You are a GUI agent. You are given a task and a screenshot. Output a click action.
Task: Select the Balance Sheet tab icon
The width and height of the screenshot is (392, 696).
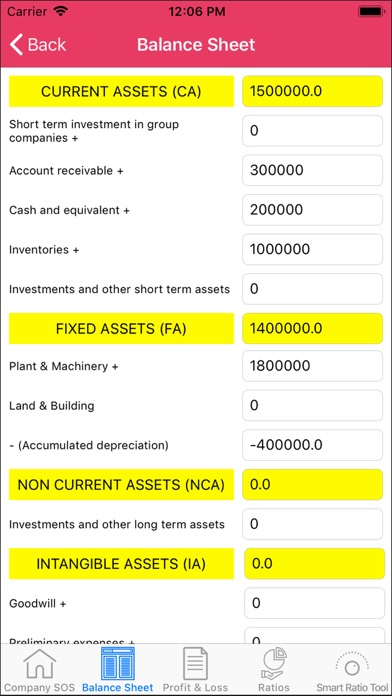(x=118, y=664)
